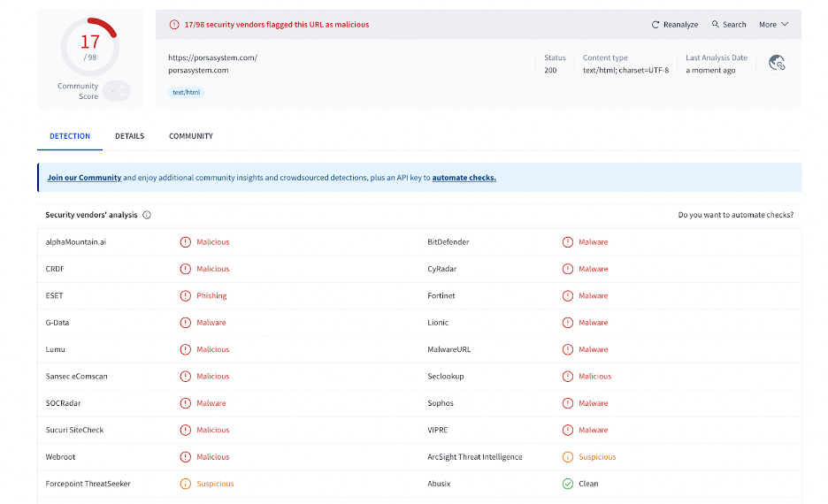
Task: Click the globe link icon near analysis date
Action: (x=777, y=63)
